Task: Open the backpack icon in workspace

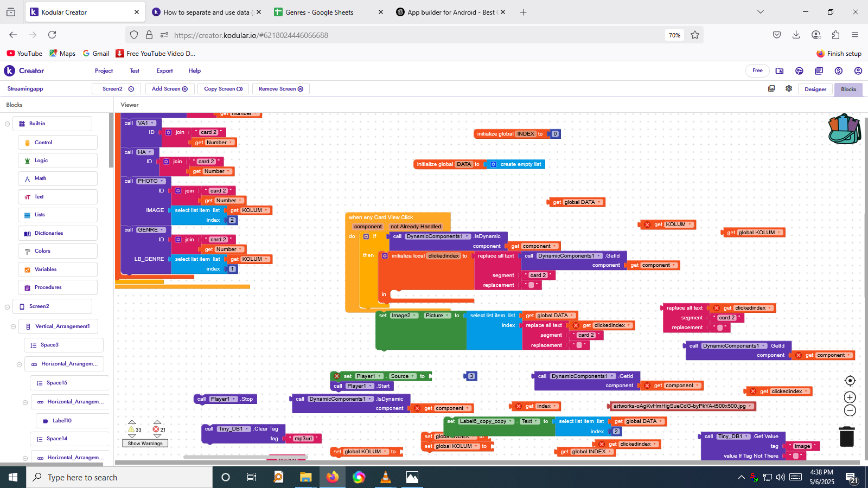Action: (x=844, y=129)
